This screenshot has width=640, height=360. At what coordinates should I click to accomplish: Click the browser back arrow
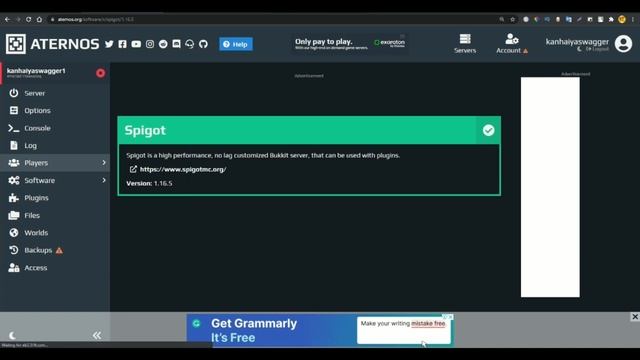[x=7, y=19]
